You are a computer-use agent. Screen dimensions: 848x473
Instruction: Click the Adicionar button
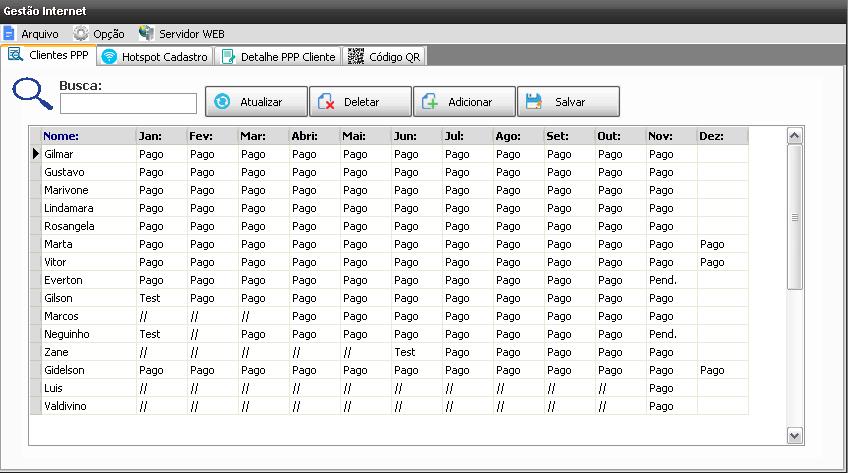click(x=464, y=102)
